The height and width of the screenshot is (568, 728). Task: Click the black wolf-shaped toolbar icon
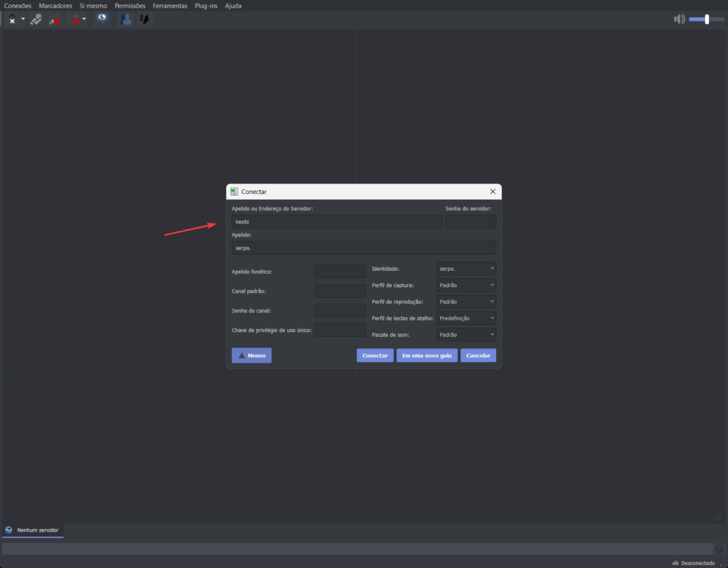pyautogui.click(x=144, y=19)
